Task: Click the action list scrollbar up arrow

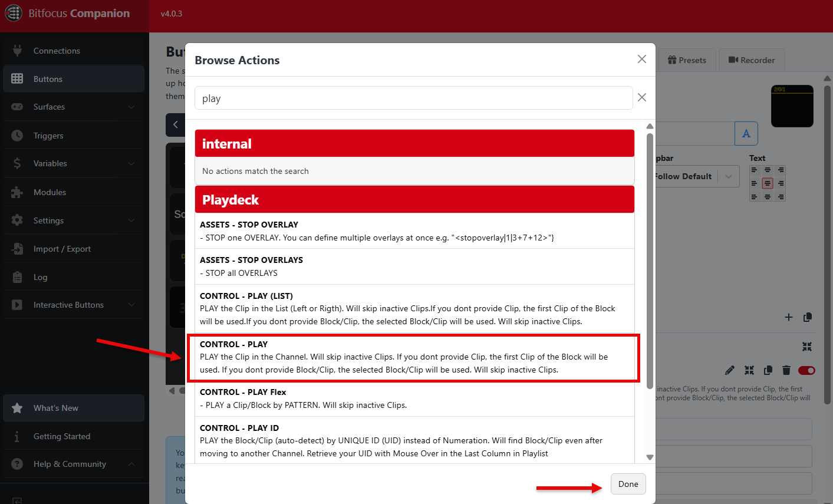Action: (x=650, y=126)
